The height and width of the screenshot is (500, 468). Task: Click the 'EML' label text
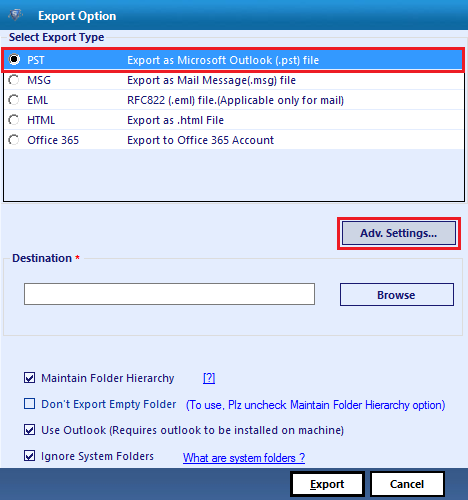(37, 100)
